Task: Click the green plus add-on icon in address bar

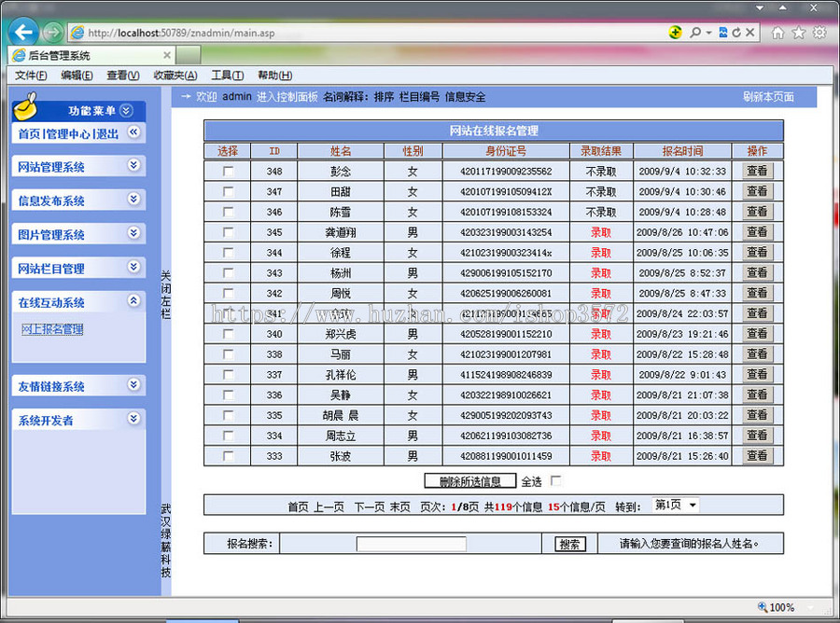Action: (676, 33)
